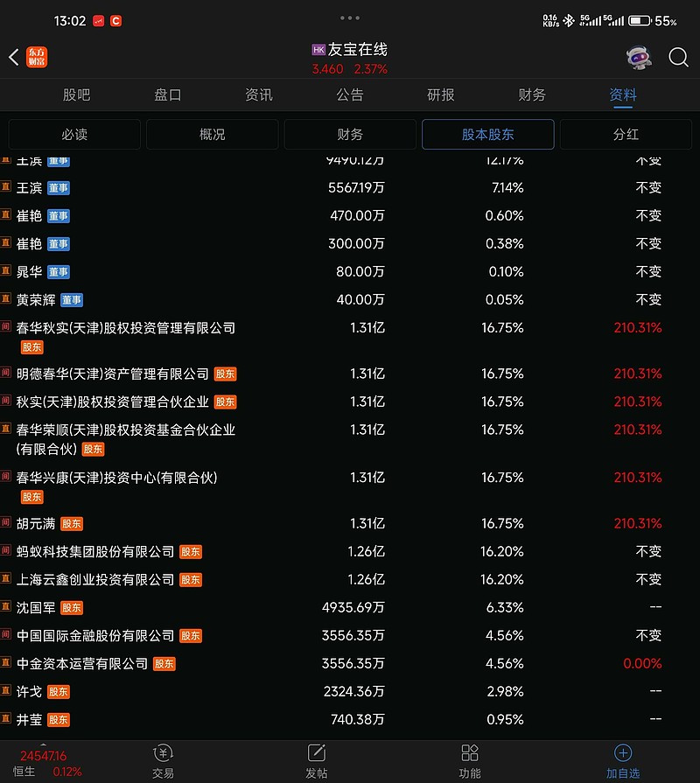Screen dimensions: 700x783
Task: Select the 概况 sub-tab button
Action: click(213, 135)
